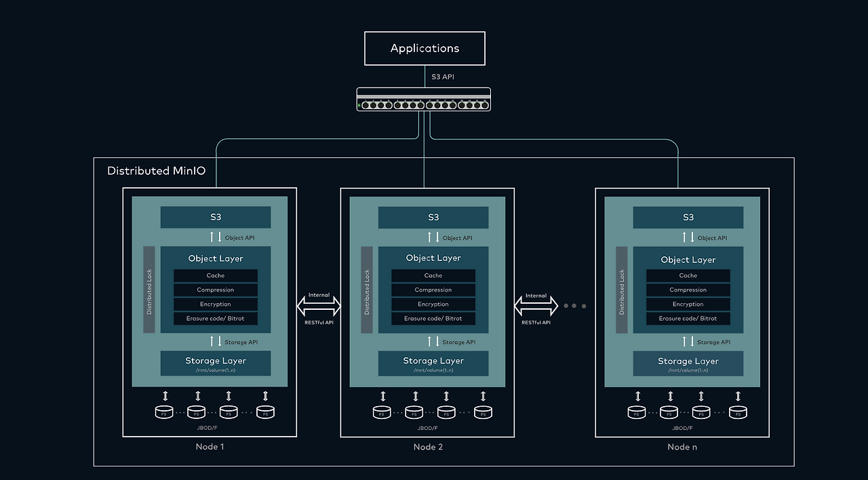Click the vertical arrow above Node 1's leftmost disk

[x=165, y=395]
